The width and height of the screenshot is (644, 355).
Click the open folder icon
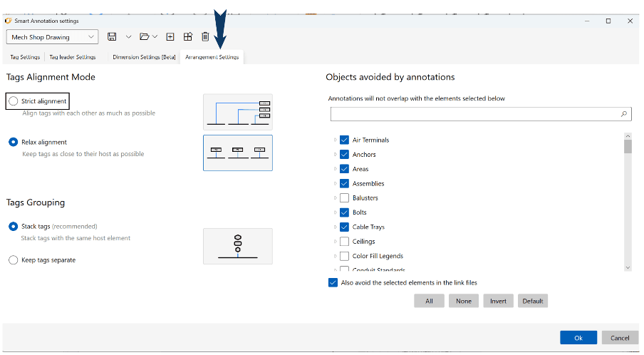pyautogui.click(x=144, y=36)
